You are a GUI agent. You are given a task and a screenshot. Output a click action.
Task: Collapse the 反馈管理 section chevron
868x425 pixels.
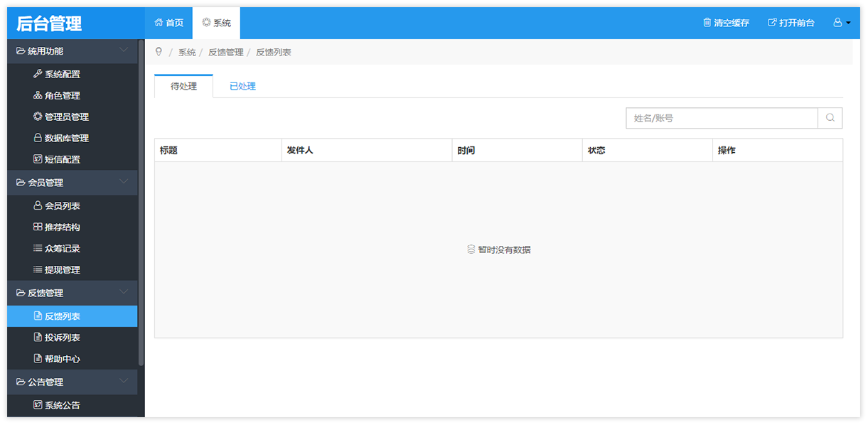click(124, 292)
